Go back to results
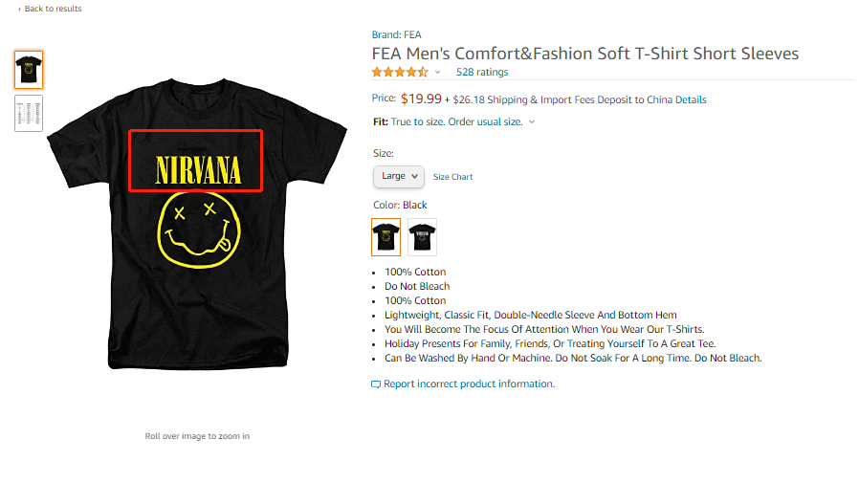The image size is (859, 504). [53, 9]
